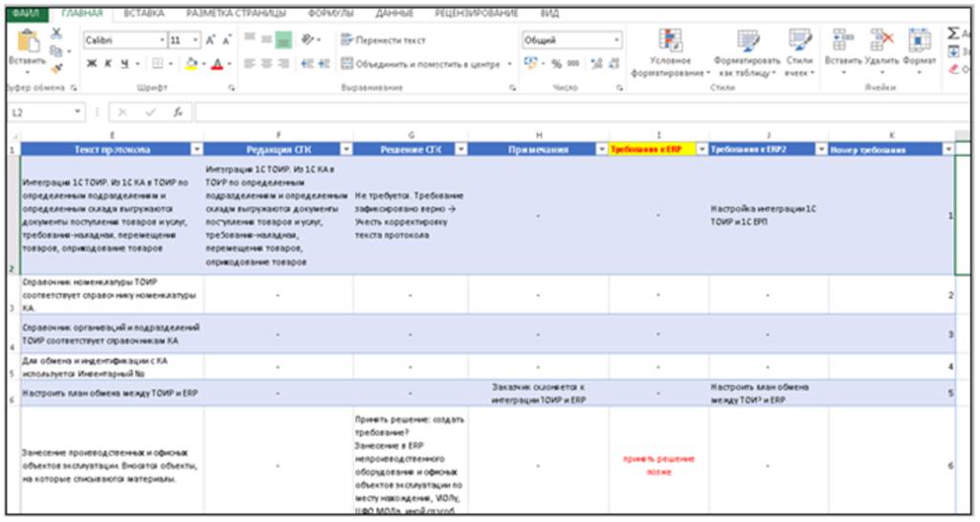Click the Cut scissors icon
The image size is (980, 522).
[56, 34]
